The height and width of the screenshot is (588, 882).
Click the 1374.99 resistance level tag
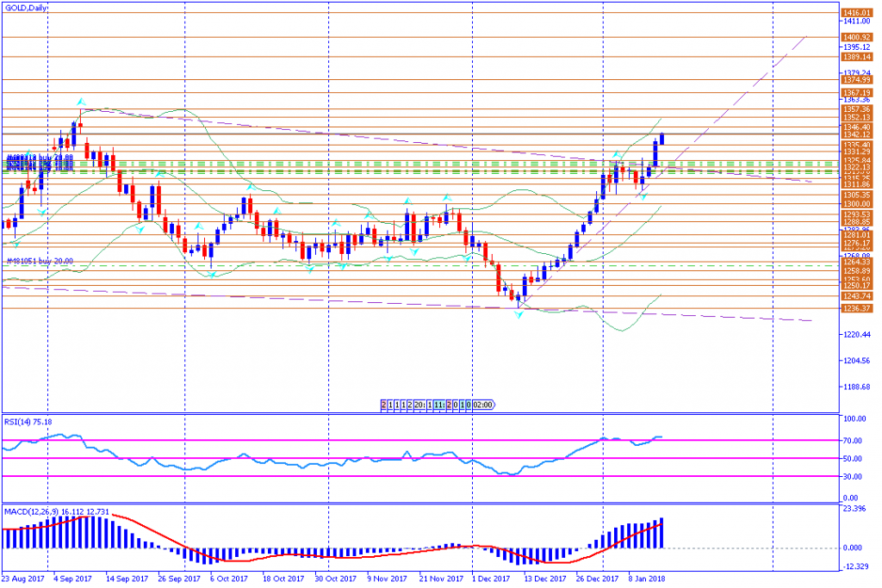(x=857, y=80)
